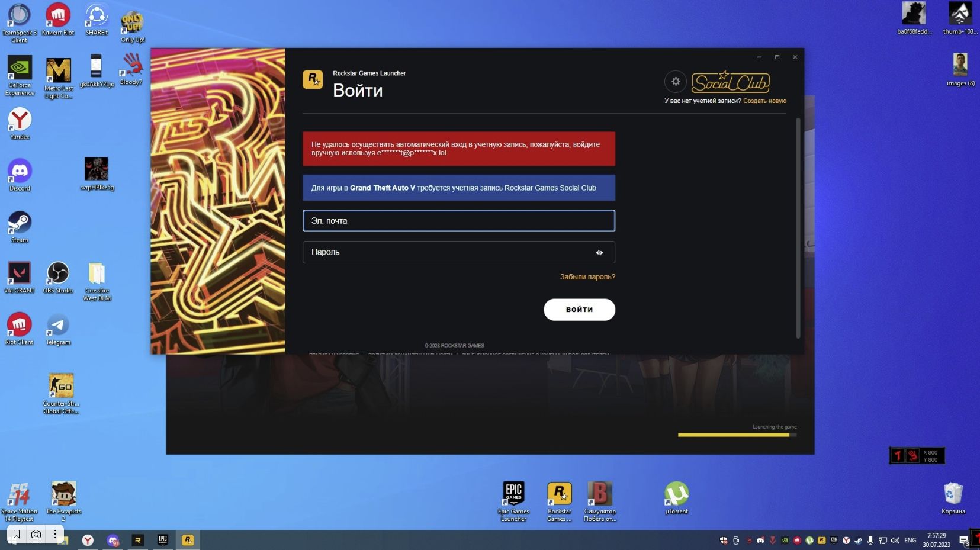Screen dimensions: 980x550
Task: Select µTorrent desktop icon
Action: (676, 498)
